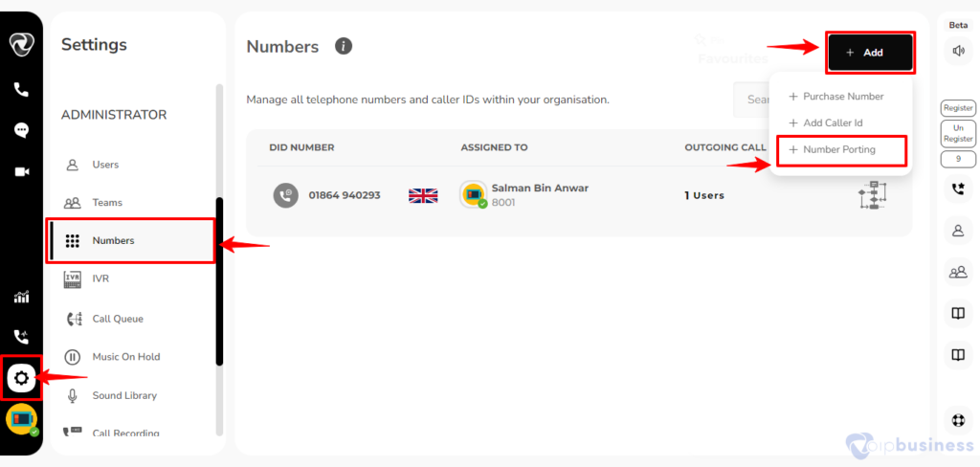Click the settings gear icon
Viewport: 980px width, 467px height.
pos(21,378)
